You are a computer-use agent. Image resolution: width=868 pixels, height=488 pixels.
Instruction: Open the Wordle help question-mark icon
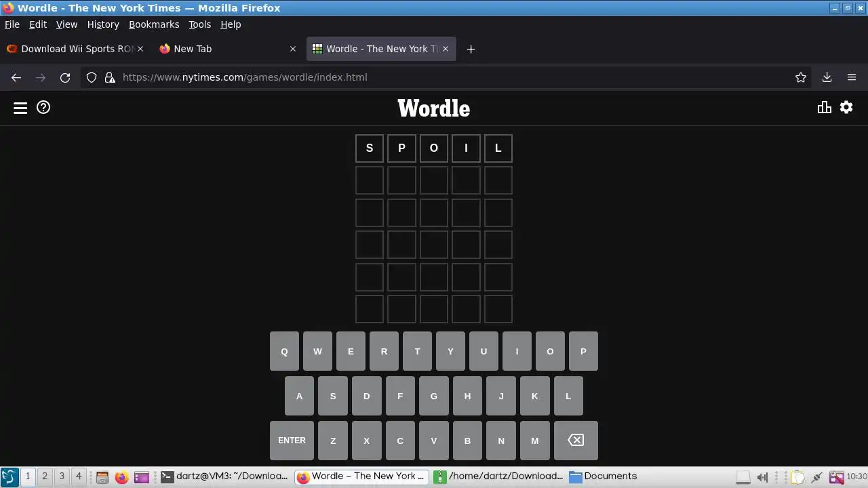(x=43, y=107)
